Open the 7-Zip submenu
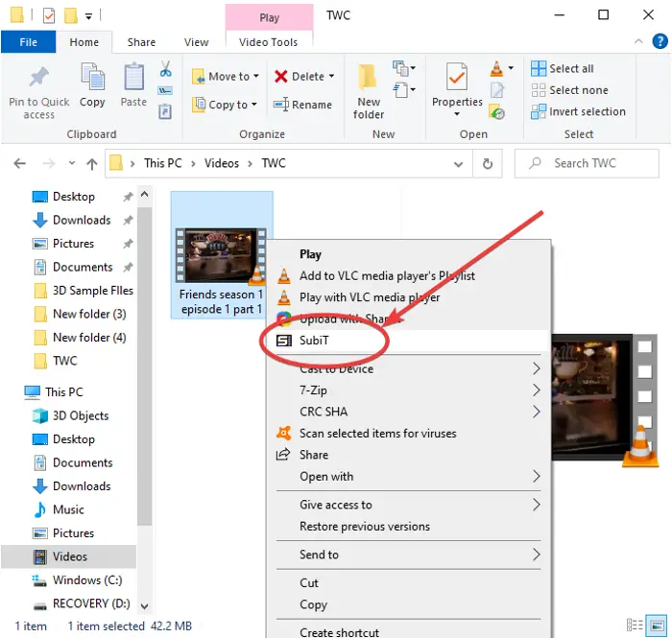 (x=408, y=390)
